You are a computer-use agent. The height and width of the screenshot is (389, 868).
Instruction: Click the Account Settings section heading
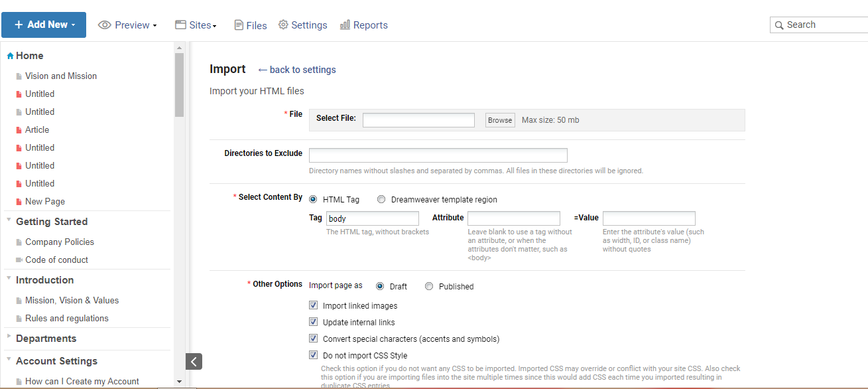[x=57, y=361]
